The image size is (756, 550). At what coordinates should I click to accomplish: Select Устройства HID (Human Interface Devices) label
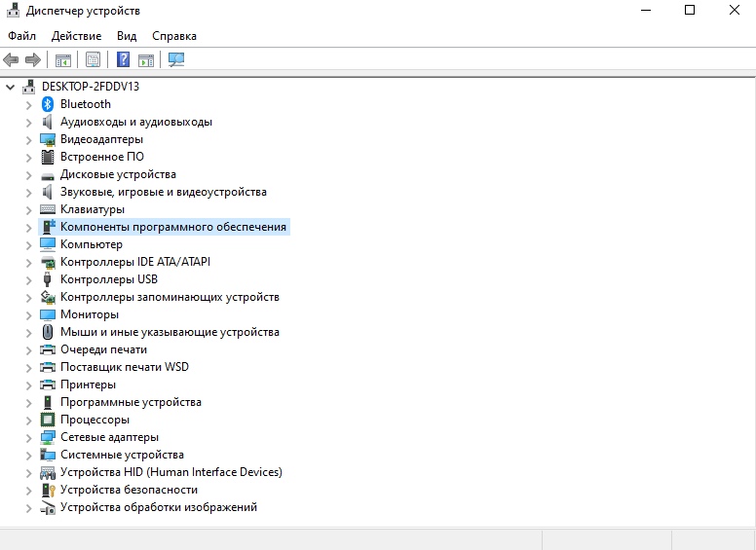coord(171,472)
